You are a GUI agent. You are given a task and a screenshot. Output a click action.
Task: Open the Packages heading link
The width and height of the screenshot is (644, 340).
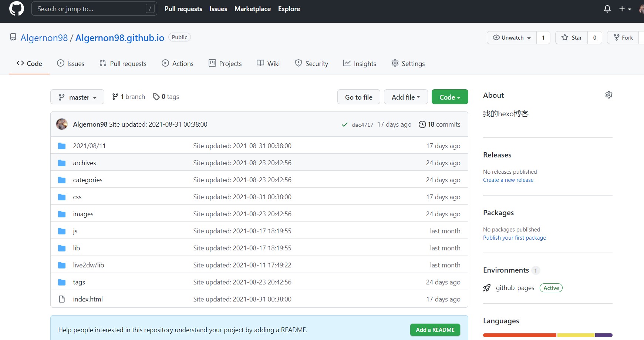point(498,213)
